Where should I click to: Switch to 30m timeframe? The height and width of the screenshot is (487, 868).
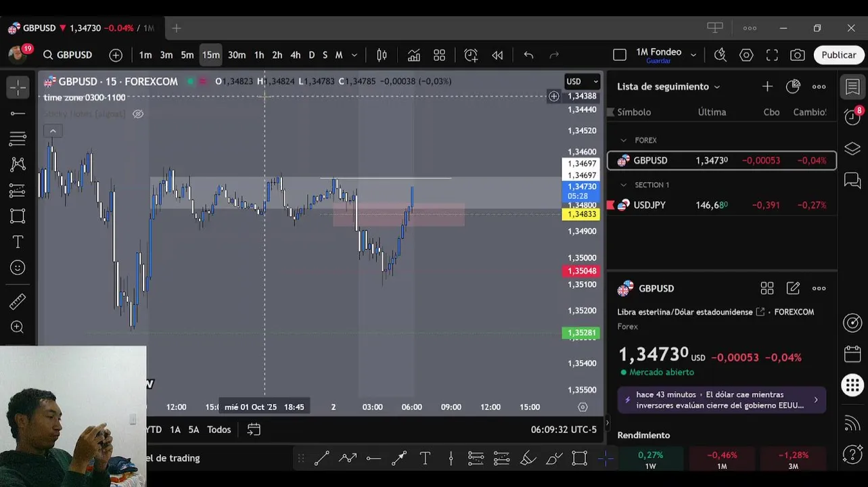(x=237, y=55)
